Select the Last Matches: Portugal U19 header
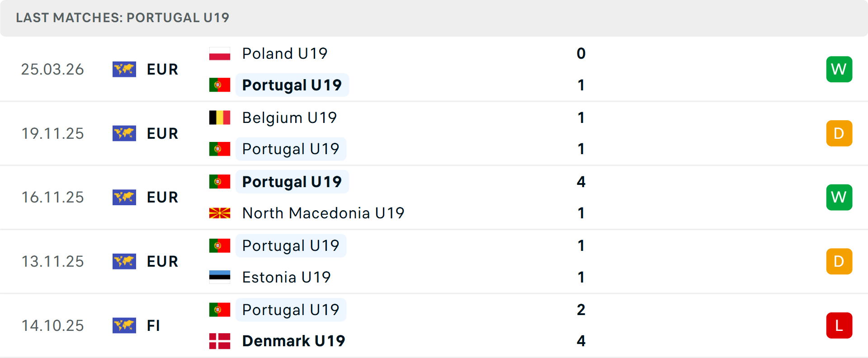Image resolution: width=868 pixels, height=358 pixels. (123, 18)
